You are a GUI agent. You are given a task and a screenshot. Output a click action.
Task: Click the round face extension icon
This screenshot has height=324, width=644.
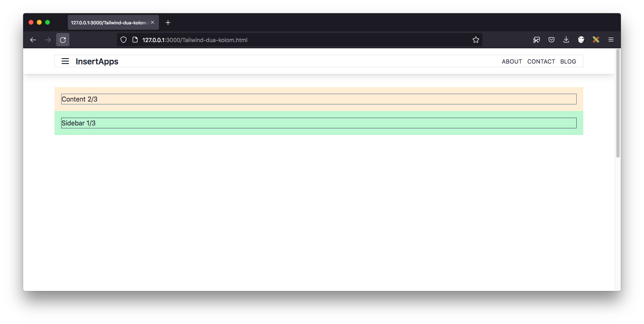581,40
